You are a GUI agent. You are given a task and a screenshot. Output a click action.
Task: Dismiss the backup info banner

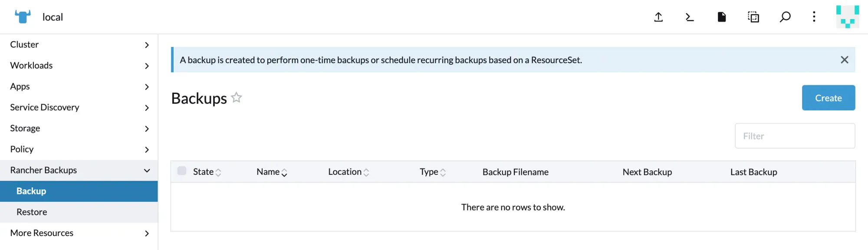844,60
